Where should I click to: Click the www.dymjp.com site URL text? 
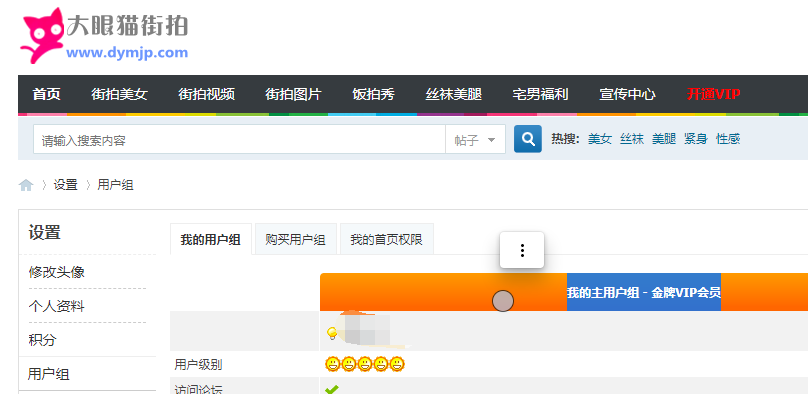pos(127,53)
